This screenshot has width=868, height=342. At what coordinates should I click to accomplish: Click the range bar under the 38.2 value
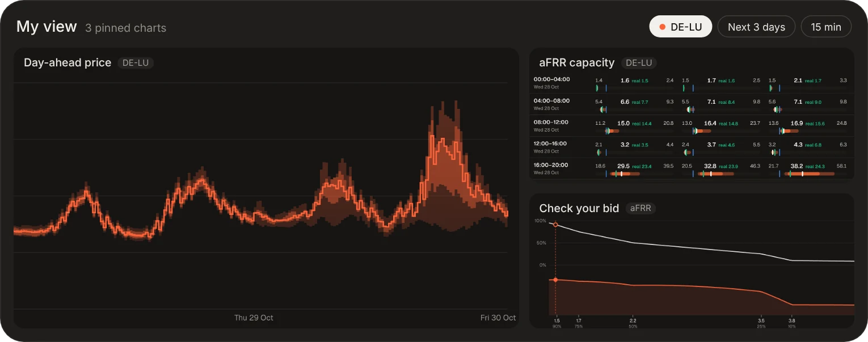click(809, 174)
